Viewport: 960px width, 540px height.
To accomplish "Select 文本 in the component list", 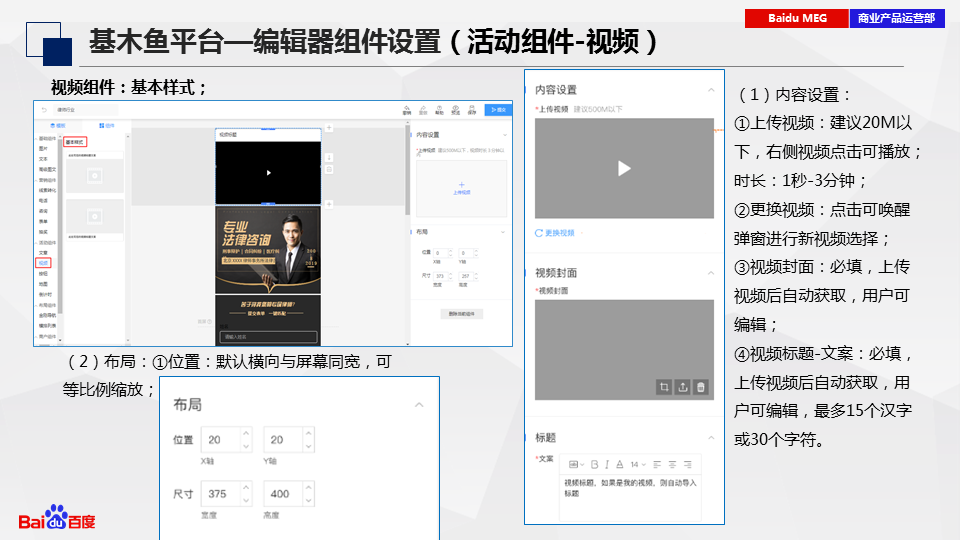I will point(43,159).
